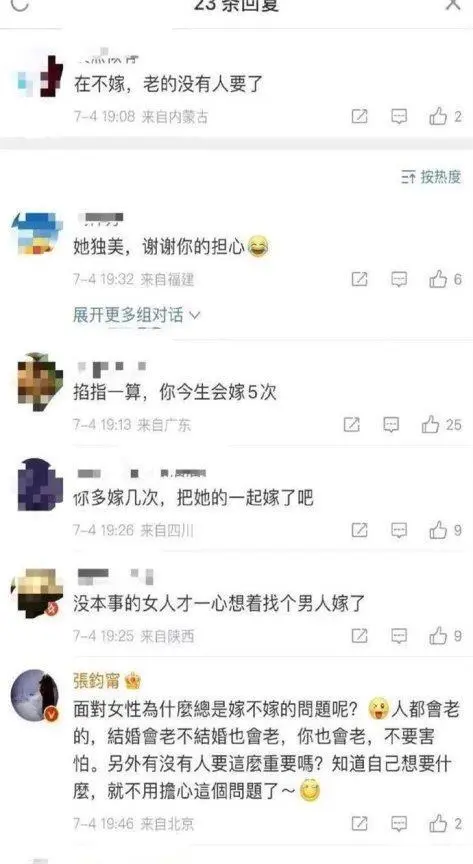The width and height of the screenshot is (473, 864).
Task: Like the comment from 内蒙古
Action: coord(445,117)
